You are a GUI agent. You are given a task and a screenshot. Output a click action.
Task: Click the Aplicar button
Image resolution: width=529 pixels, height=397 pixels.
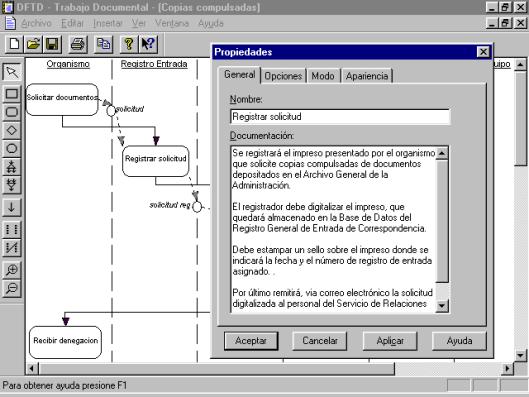point(390,341)
